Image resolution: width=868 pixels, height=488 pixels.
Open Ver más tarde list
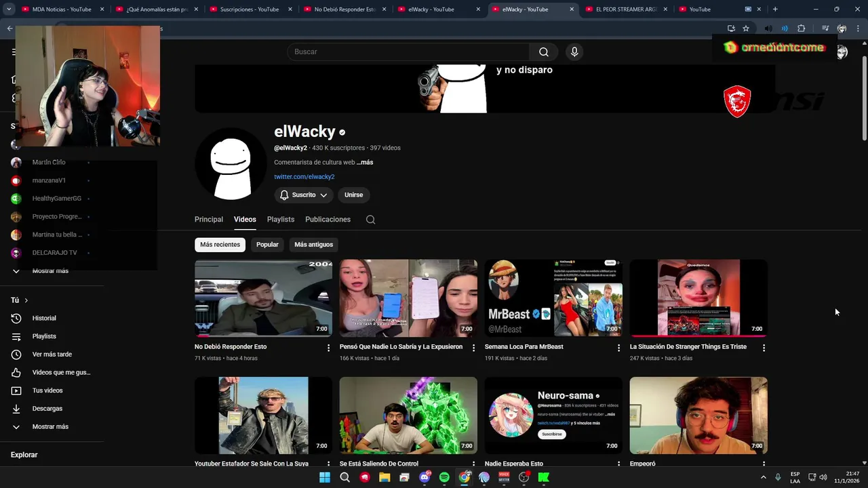[x=52, y=354]
